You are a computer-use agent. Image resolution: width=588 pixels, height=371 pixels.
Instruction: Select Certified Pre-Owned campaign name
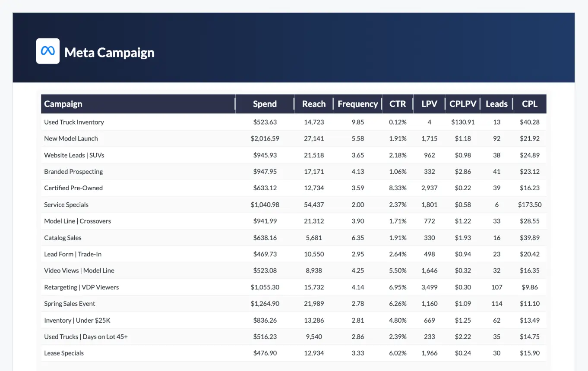coord(73,188)
